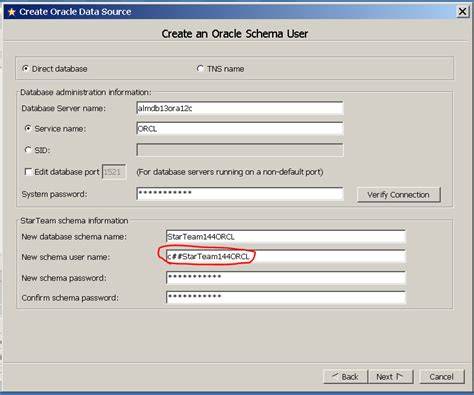Screen dimensions: 474x395
Task: Click the star icon in title bar
Action: (x=12, y=12)
